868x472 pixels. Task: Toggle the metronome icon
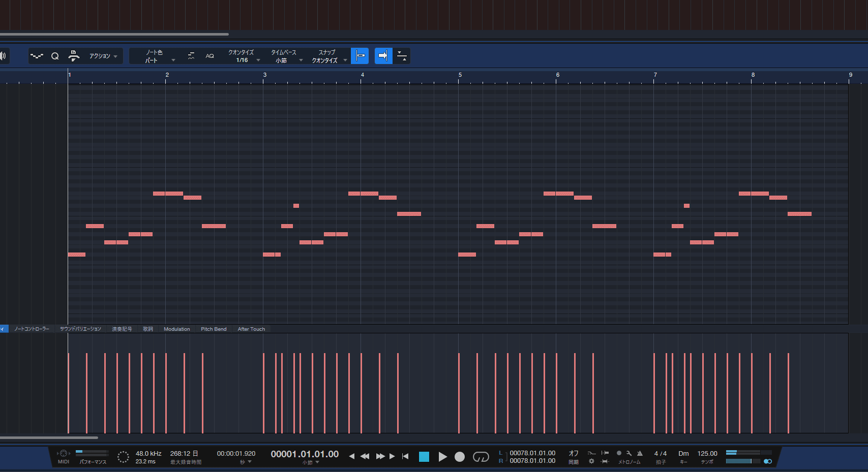click(x=640, y=453)
